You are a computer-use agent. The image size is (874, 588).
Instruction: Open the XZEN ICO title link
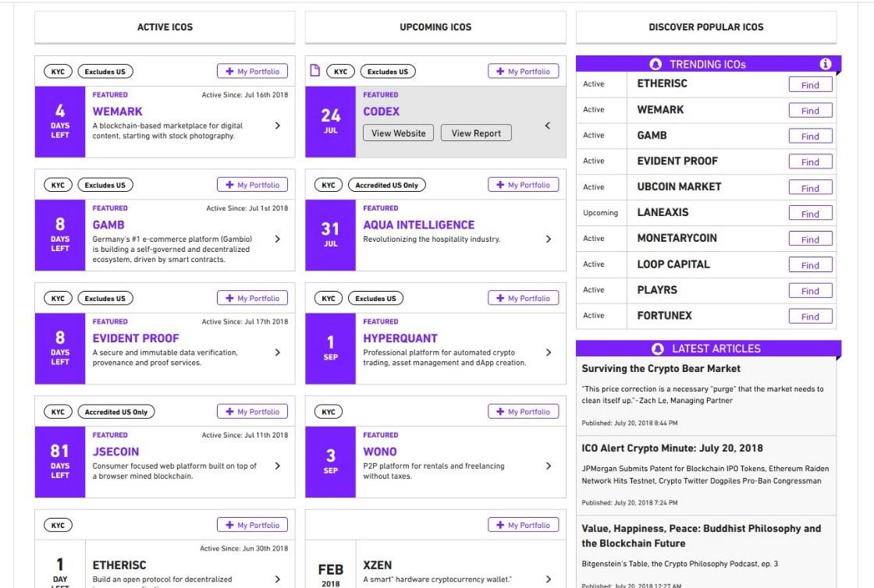(378, 565)
